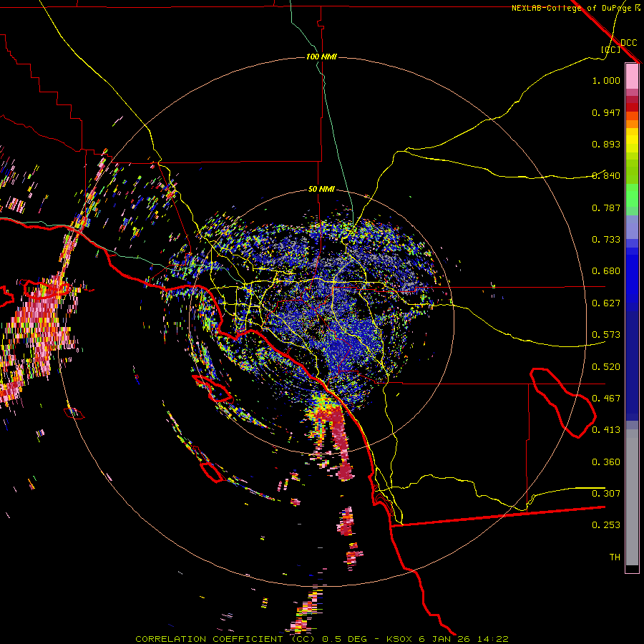Click the 0.573 legend value
The height and width of the screenshot is (644, 644).
[606, 335]
